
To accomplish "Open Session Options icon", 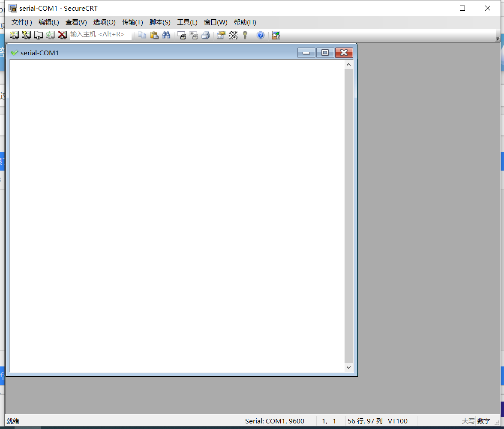I will point(221,35).
